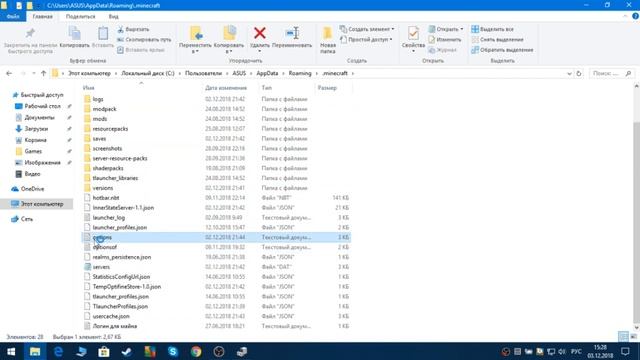The width and height of the screenshot is (640, 360).
Task: Click the Paste icon in the ribbon
Action: point(103,33)
